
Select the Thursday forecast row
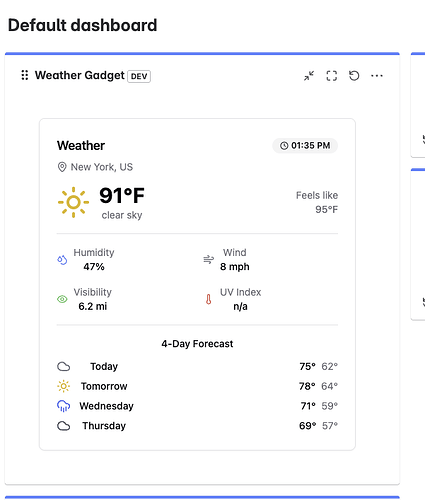pyautogui.click(x=197, y=426)
